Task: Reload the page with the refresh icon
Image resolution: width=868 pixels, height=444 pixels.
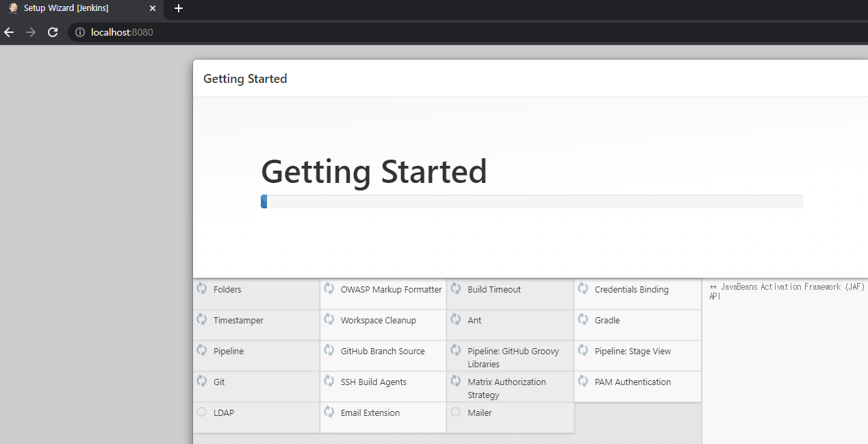Action: [x=53, y=32]
